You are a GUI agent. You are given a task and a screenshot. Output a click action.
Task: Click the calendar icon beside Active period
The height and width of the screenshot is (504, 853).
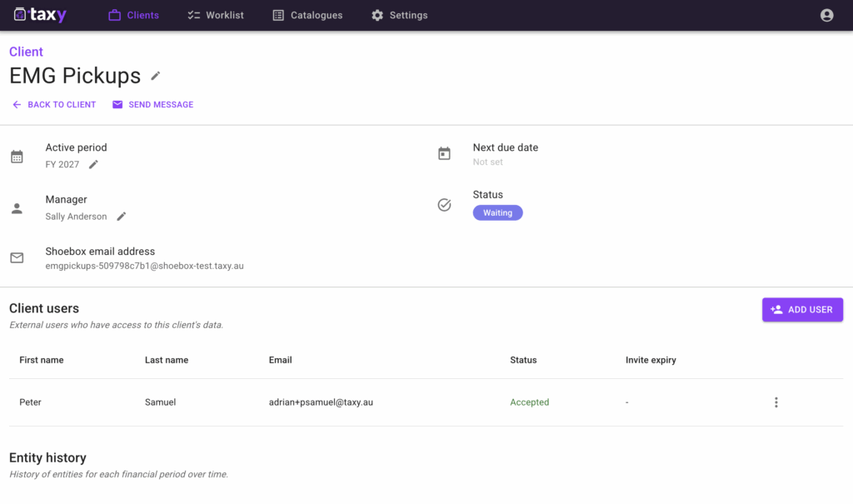(x=17, y=156)
